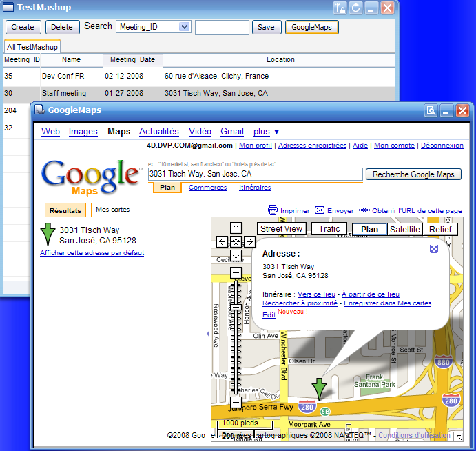The image size is (476, 451).
Task: Click the zoom out minus button
Action: point(236,401)
